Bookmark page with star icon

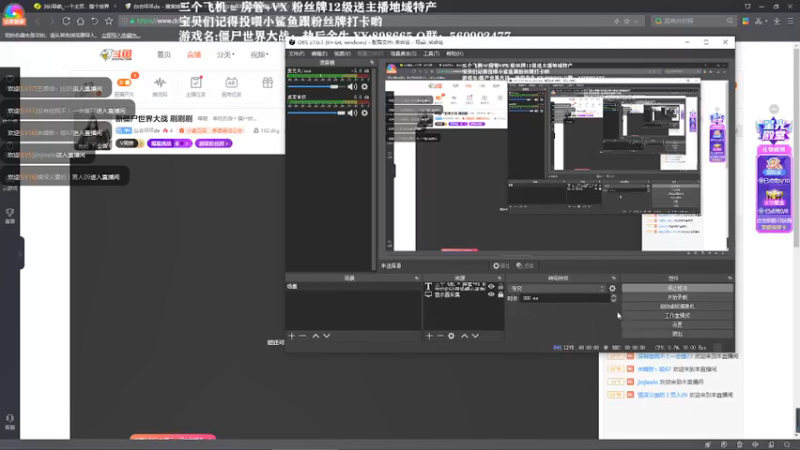[x=109, y=21]
